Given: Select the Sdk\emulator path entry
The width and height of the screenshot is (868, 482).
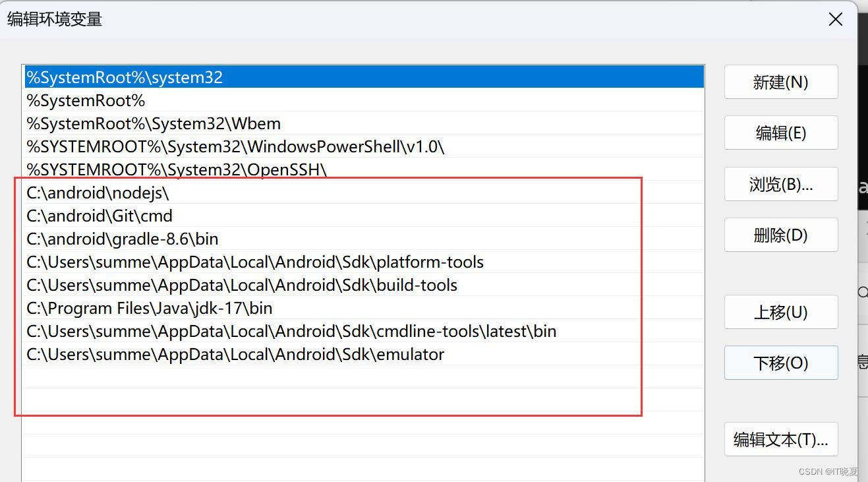Looking at the screenshot, I should point(364,354).
